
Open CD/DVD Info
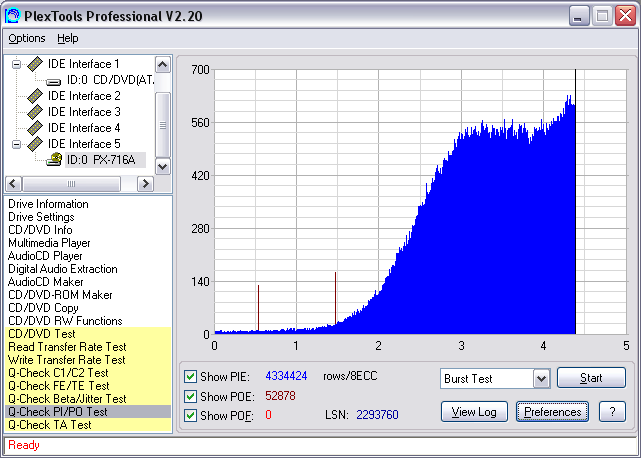[x=40, y=230]
